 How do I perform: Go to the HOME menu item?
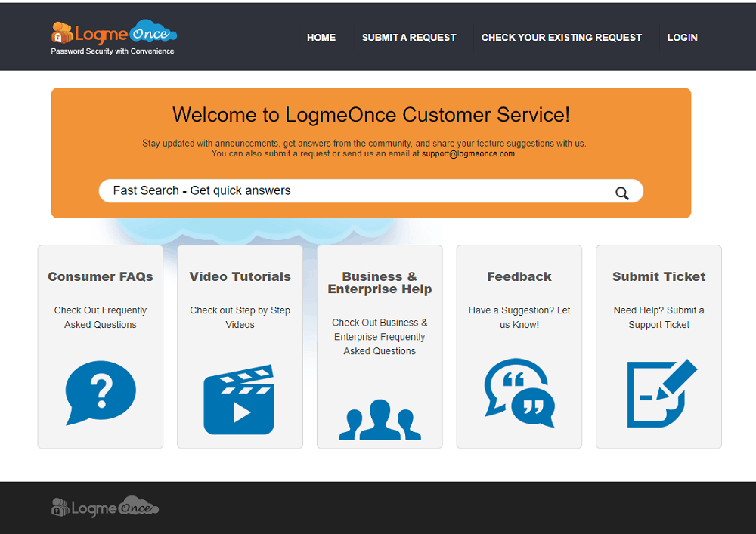(x=321, y=38)
